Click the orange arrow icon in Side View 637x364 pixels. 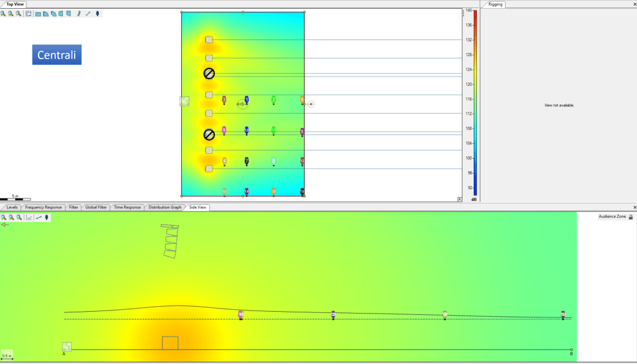tap(5, 225)
